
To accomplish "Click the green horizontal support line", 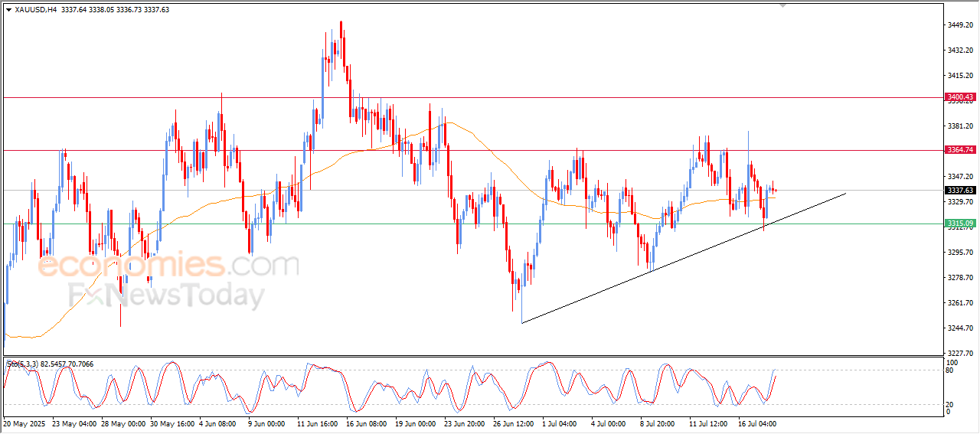I will pyautogui.click(x=306, y=224).
